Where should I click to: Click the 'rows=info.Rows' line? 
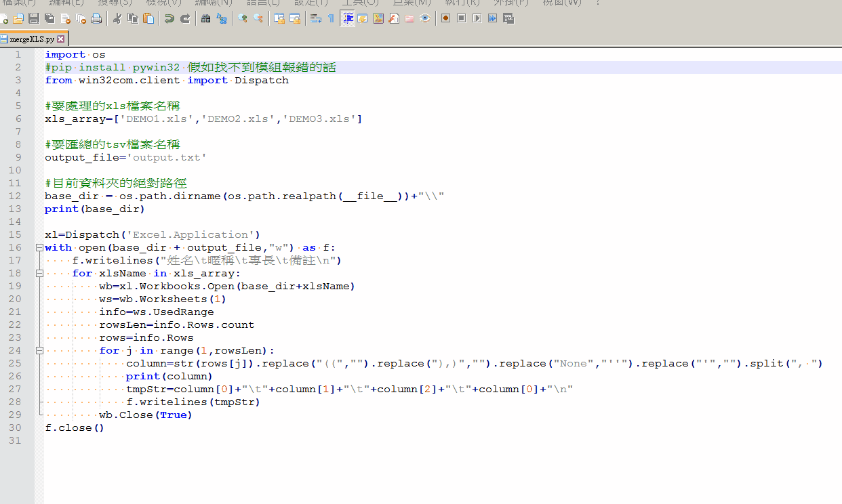(x=146, y=338)
